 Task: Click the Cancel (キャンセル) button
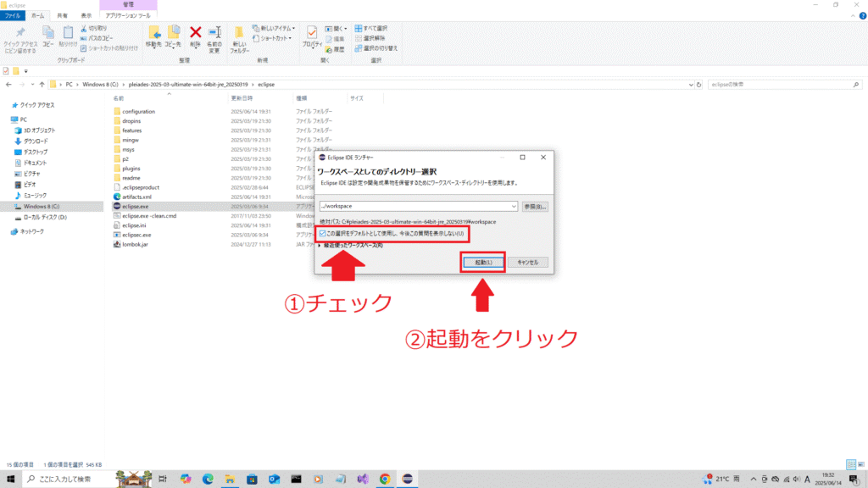[527, 263]
